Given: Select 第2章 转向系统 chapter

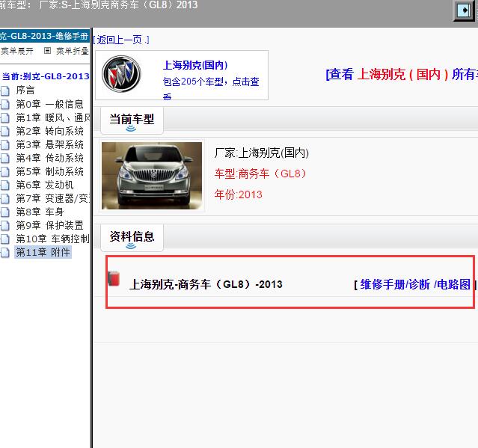Looking at the screenshot, I should 49,131.
